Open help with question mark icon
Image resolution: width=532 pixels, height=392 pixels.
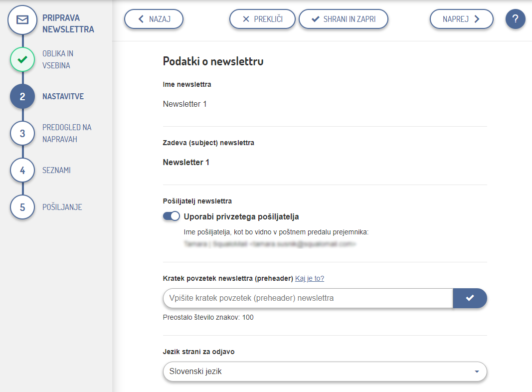click(x=515, y=19)
